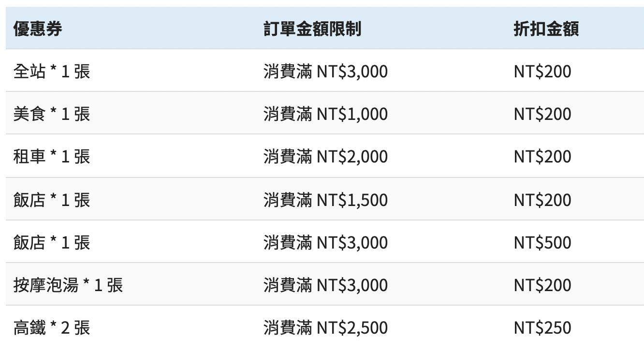Click the NT$500 discount amount cell
Viewport: 644px width, 353px height.
[x=542, y=242]
